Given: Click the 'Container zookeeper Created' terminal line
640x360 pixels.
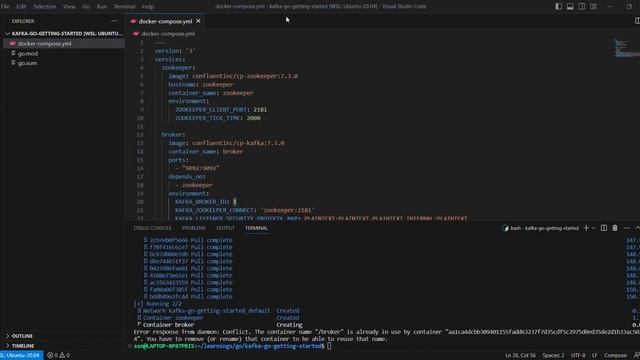Looking at the screenshot, I should point(218,318).
